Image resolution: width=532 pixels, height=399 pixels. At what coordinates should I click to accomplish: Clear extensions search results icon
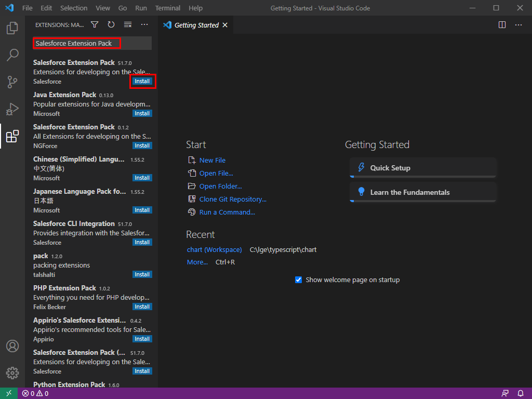click(128, 25)
